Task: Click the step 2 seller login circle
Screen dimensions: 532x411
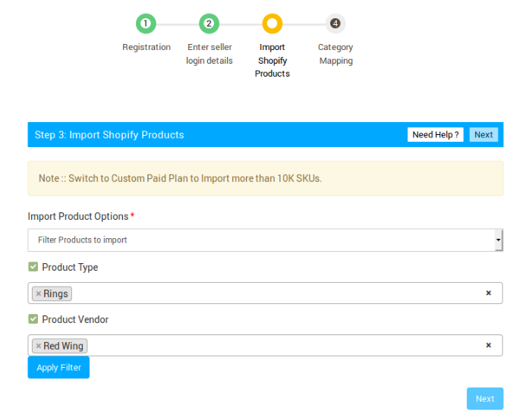Action: point(209,24)
